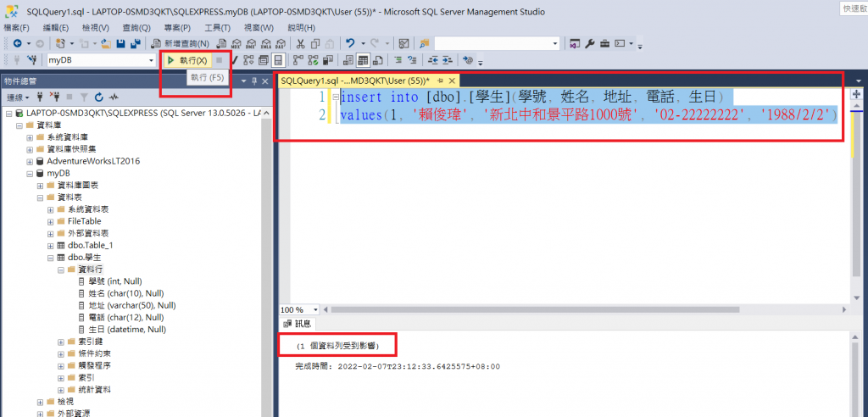
Task: Click the DMX query icon
Action: click(x=251, y=43)
